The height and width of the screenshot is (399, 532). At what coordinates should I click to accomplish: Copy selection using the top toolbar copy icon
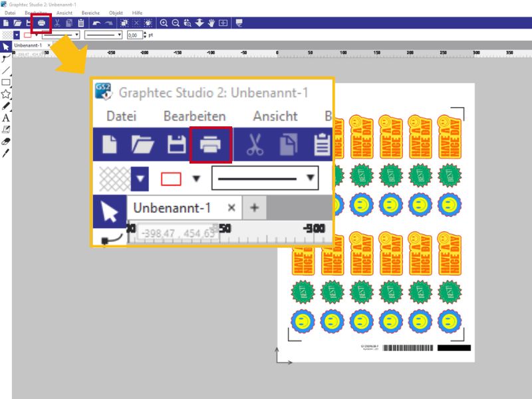69,23
